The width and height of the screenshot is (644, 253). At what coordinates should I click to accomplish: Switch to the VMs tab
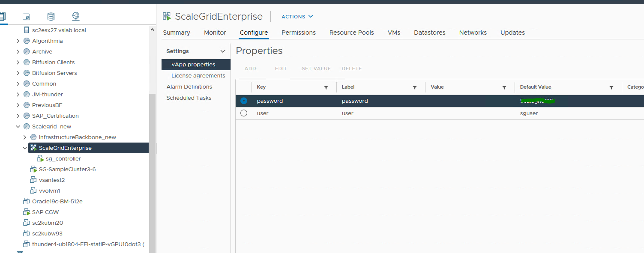tap(394, 33)
